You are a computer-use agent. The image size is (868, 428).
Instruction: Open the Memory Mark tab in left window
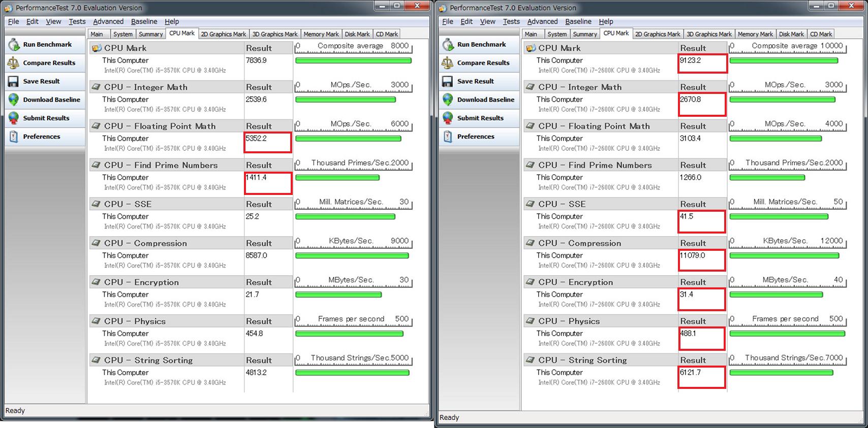click(x=321, y=34)
